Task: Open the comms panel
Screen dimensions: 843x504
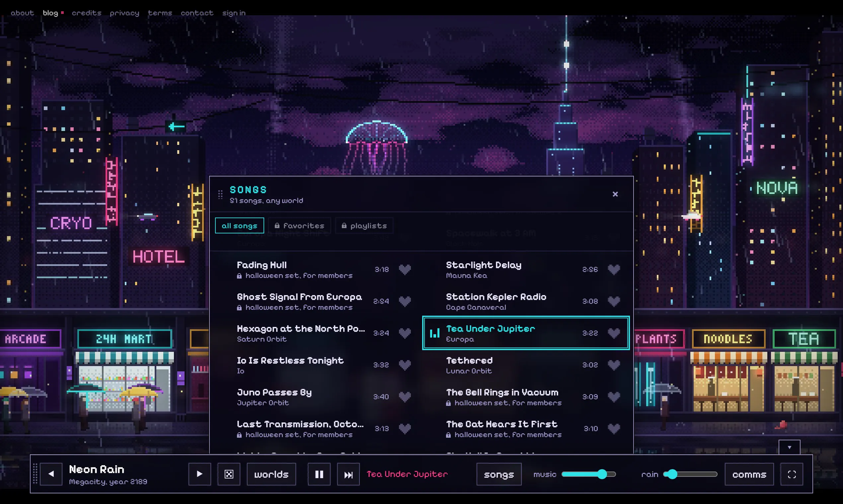Action: (749, 474)
